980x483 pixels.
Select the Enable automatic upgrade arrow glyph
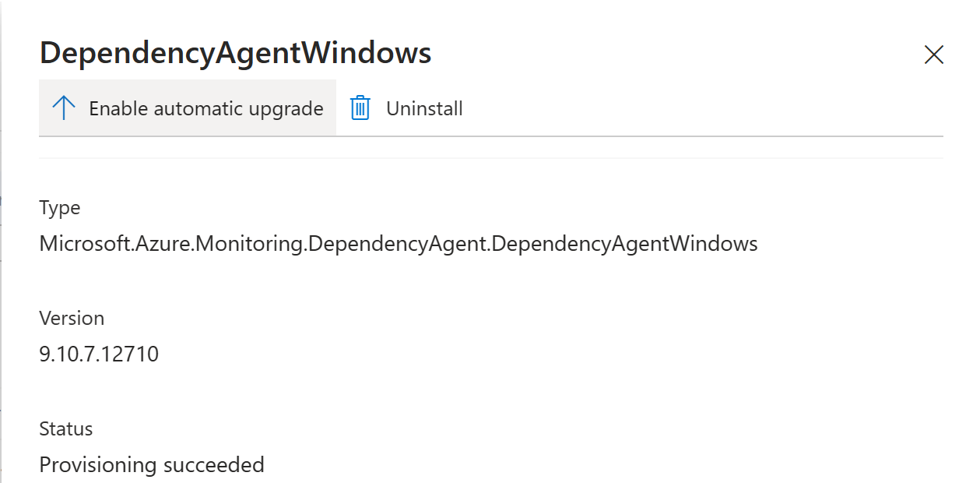point(63,108)
